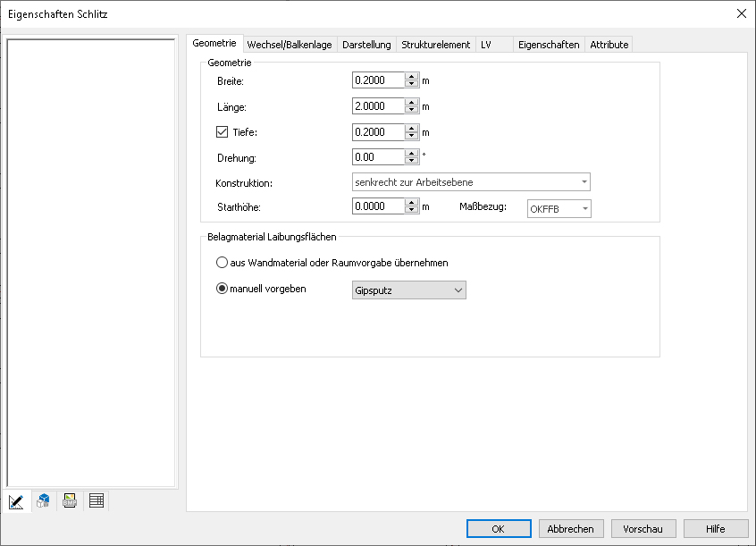Open the Darstellung tab
The image size is (756, 546).
coord(366,45)
